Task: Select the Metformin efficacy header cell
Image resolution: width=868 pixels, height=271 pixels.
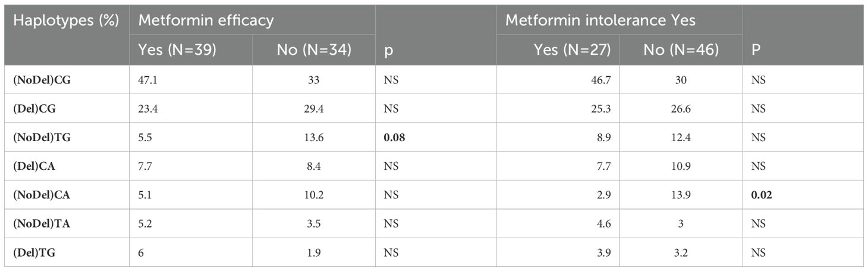Action: tap(206, 20)
